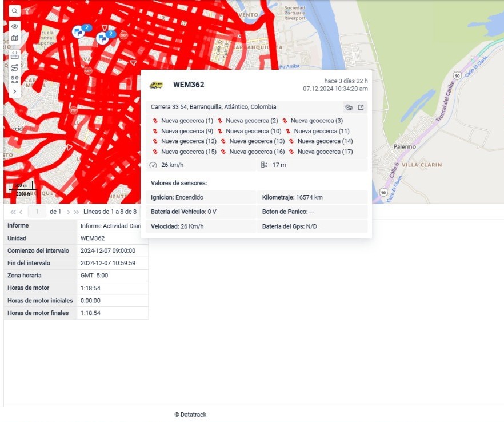Expand the map toolbar with the chevron

tap(14, 91)
